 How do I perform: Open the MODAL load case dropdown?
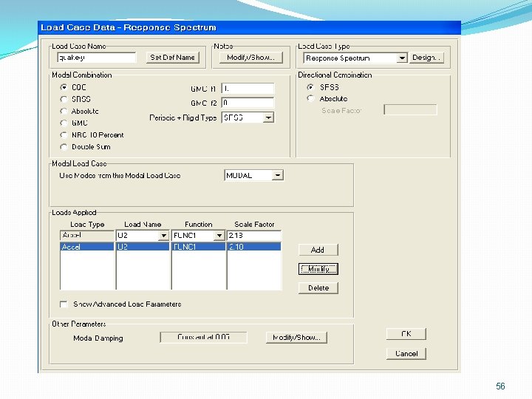click(278, 175)
